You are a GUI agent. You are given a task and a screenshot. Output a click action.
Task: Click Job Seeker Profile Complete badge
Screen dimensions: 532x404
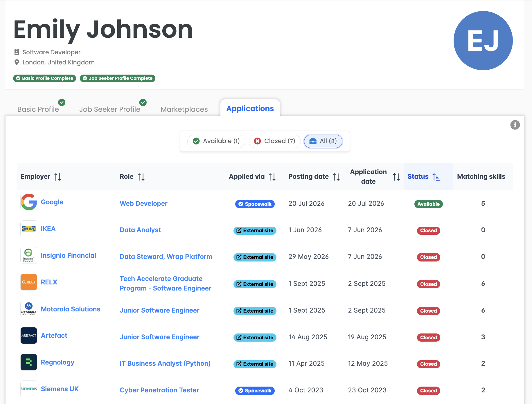coord(118,78)
